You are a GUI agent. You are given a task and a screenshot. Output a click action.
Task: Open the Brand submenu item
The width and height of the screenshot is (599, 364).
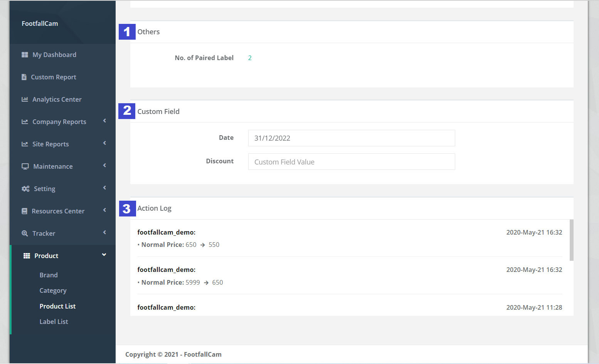pos(49,275)
